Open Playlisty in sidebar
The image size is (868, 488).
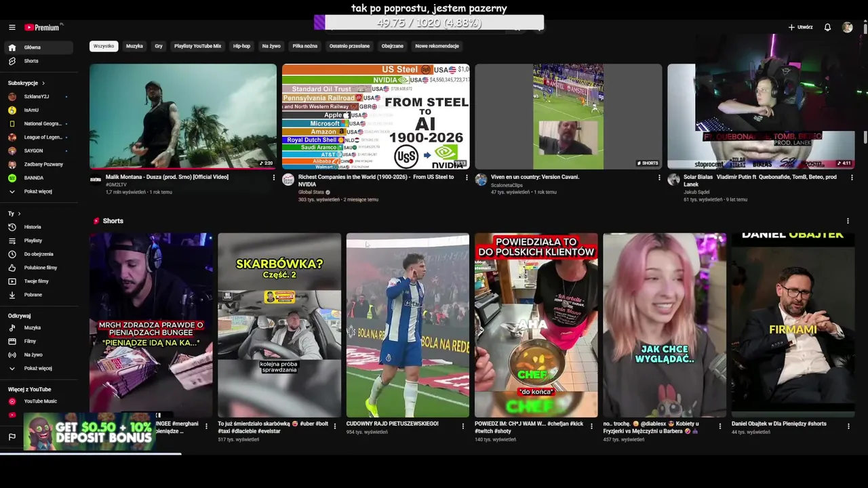(x=37, y=241)
